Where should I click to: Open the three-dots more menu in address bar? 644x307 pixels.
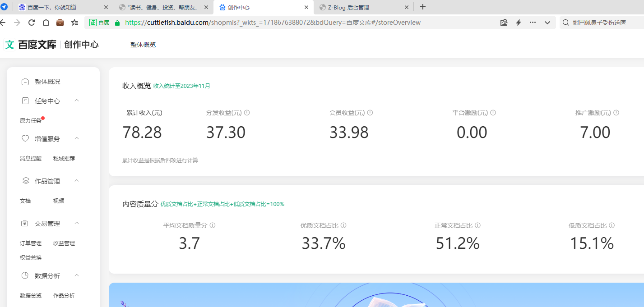click(x=533, y=23)
